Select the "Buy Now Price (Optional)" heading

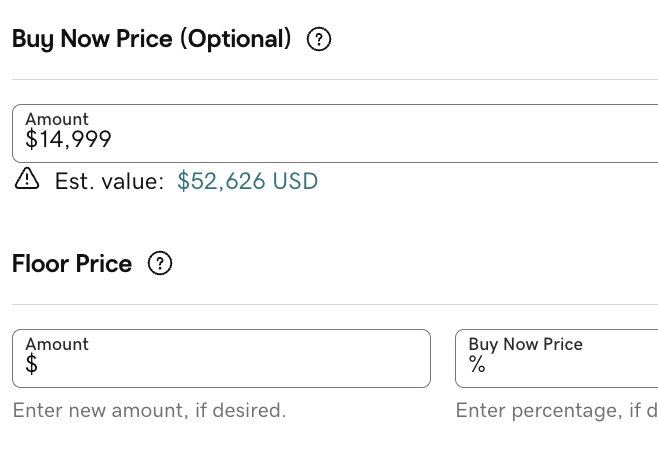coord(151,39)
